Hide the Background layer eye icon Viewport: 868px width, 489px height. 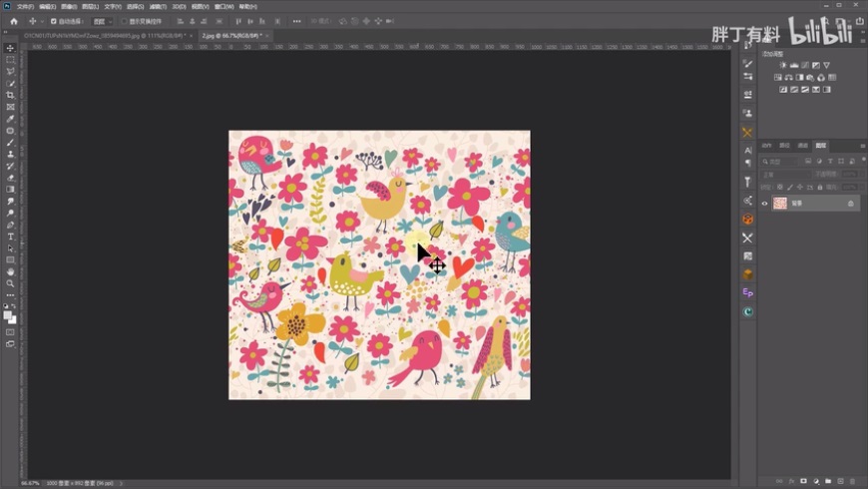coord(764,204)
